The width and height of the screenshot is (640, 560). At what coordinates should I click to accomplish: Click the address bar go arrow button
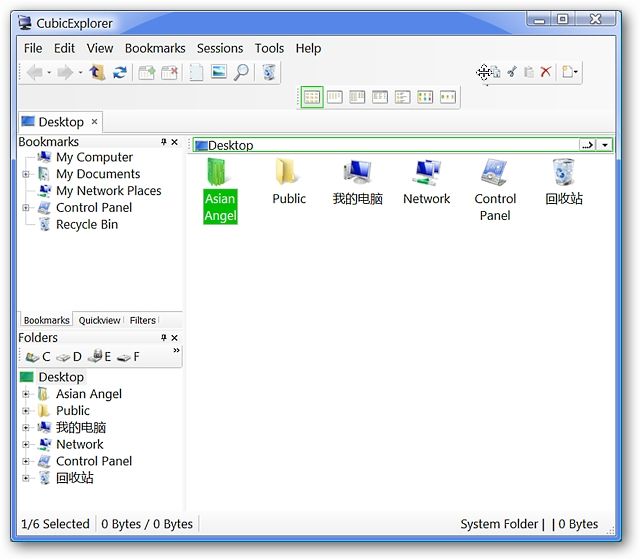click(588, 145)
